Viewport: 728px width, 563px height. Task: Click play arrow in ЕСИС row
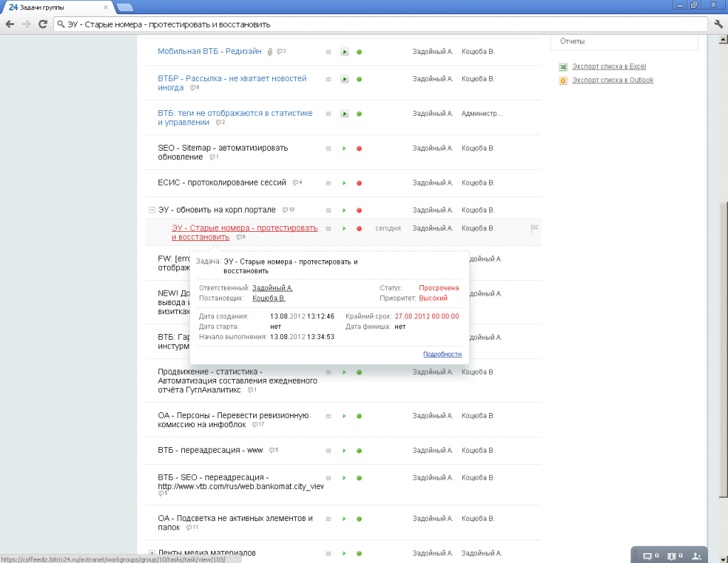(x=344, y=183)
